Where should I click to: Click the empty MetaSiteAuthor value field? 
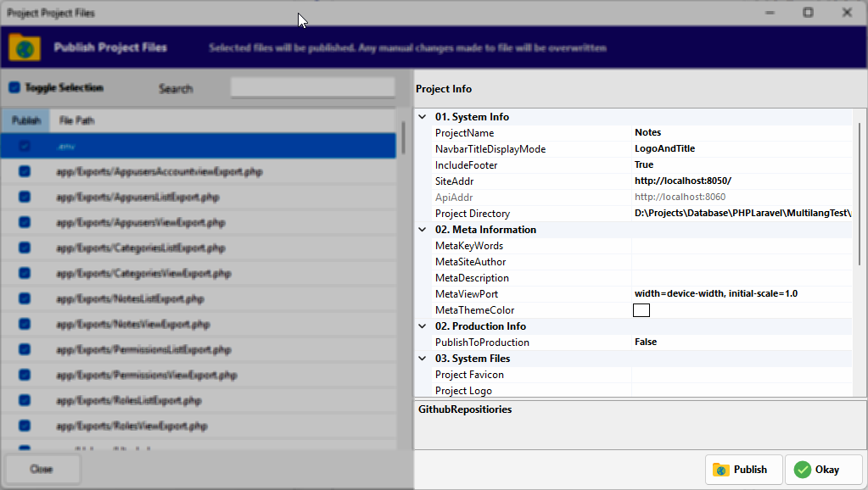coord(742,262)
